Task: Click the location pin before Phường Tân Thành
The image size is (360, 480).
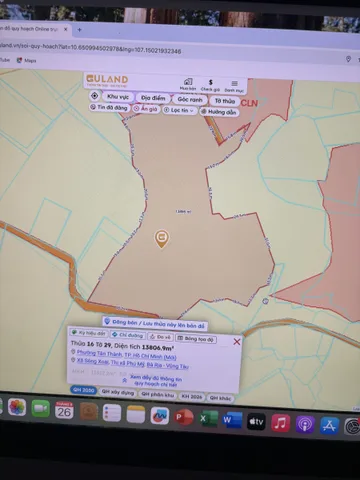Action: (x=73, y=352)
